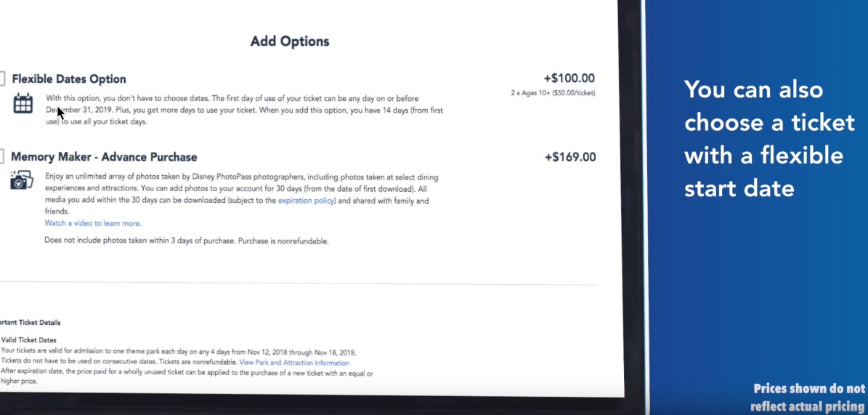868x415 pixels.
Task: Click the +$169.00 price amount
Action: [570, 158]
